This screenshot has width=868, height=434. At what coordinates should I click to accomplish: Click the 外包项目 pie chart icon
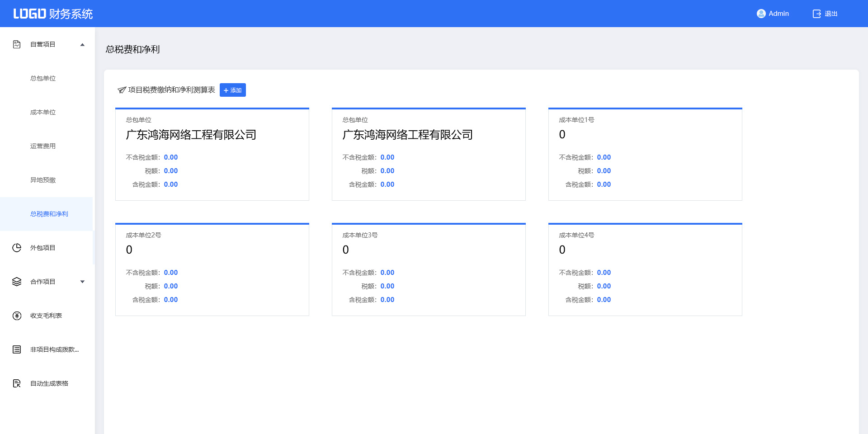coord(17,248)
